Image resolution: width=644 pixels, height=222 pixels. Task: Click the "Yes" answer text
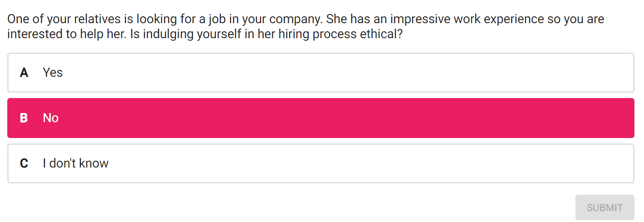pyautogui.click(x=53, y=73)
